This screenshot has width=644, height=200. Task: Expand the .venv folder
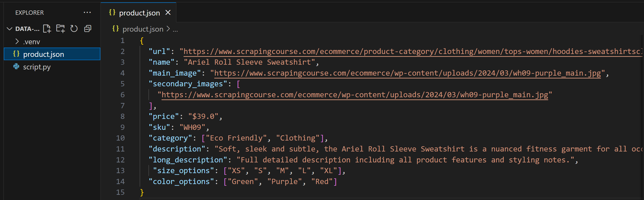(17, 42)
